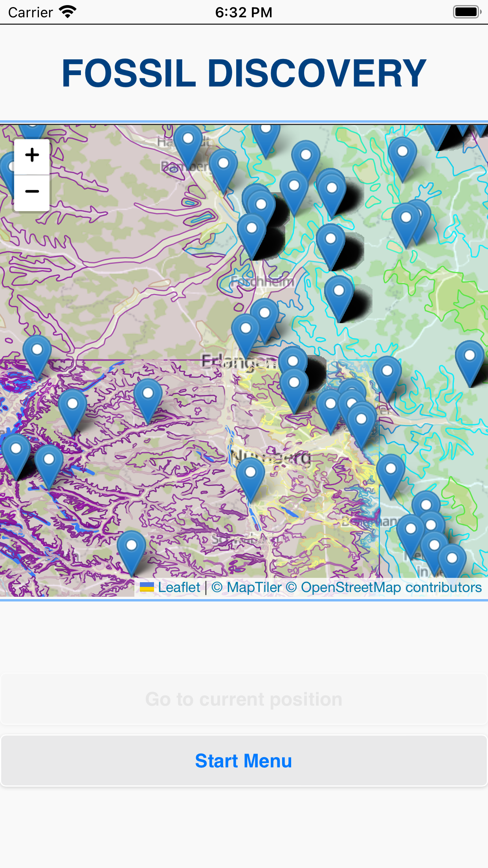Tap the Carrier label in status bar

31,12
